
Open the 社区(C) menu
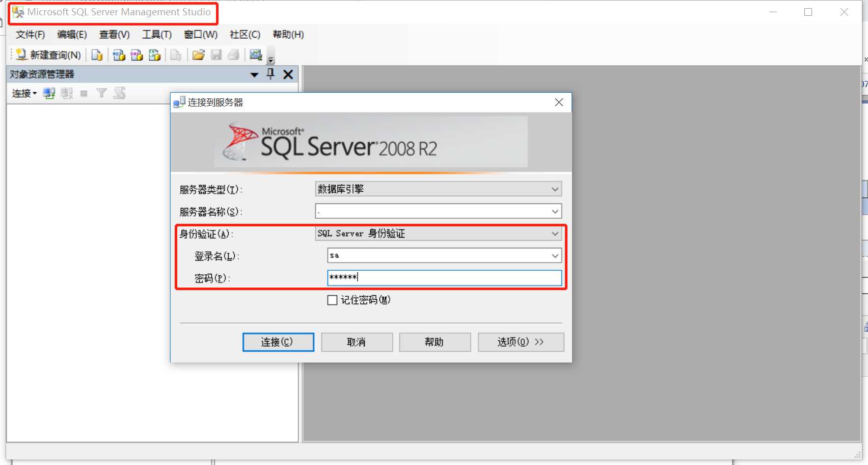[x=245, y=35]
